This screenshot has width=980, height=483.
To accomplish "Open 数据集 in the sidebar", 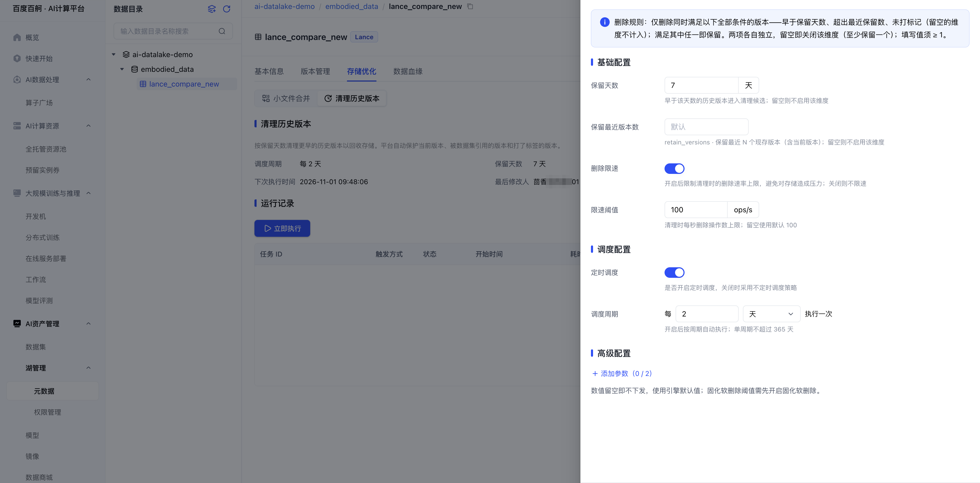I will coord(35,347).
